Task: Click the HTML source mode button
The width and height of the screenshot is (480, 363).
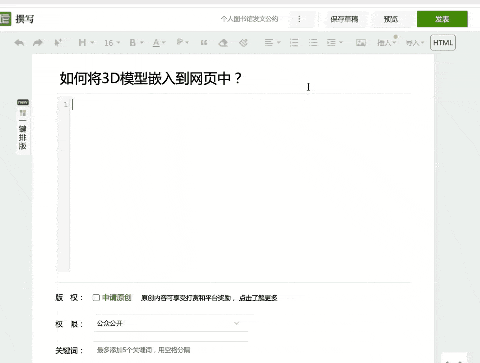Action: [443, 43]
